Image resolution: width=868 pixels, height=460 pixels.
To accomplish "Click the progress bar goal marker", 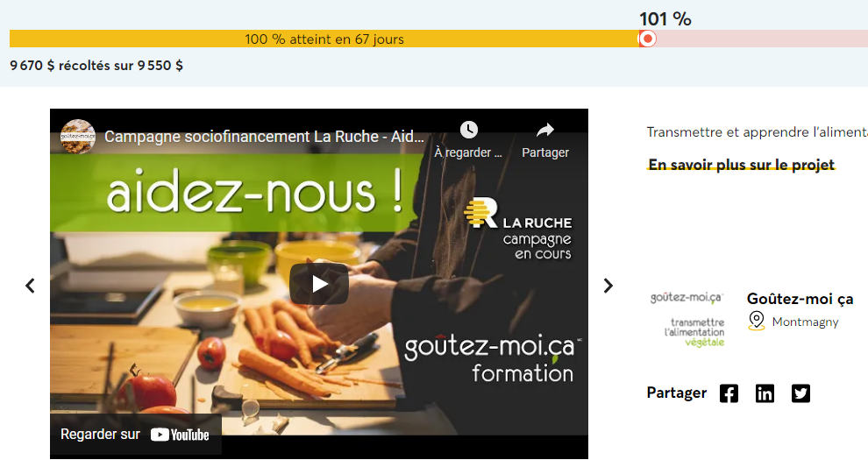I will pos(647,39).
